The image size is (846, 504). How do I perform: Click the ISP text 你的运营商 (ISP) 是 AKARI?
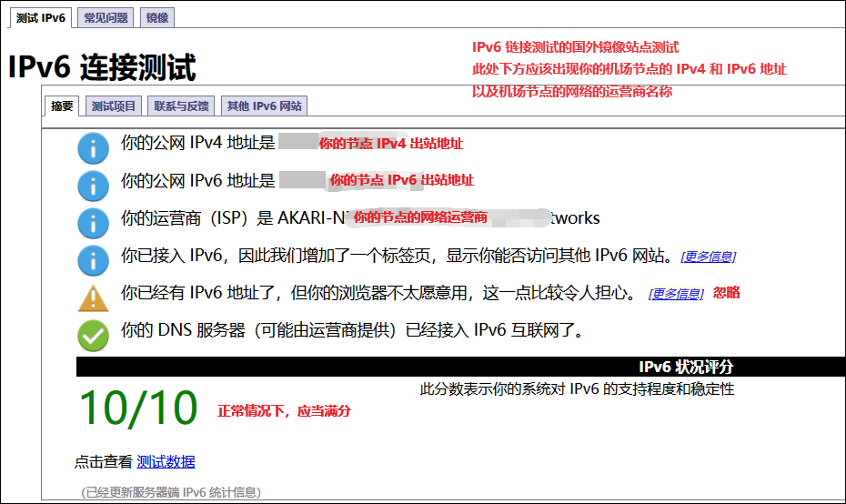[234, 218]
